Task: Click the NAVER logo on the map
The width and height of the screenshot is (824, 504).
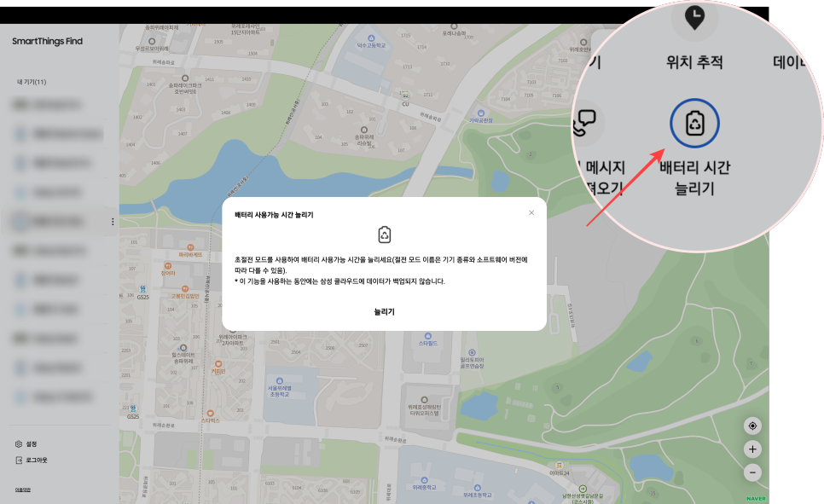Action: (756, 498)
